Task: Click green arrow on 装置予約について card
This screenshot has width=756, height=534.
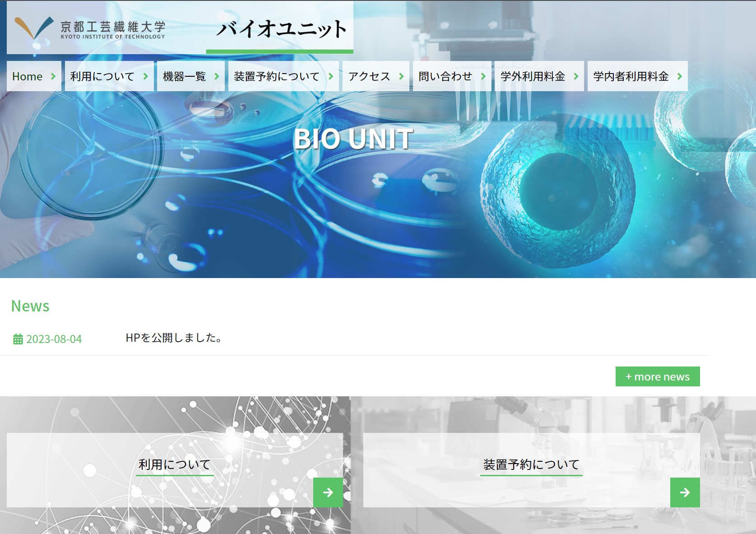Action: click(685, 492)
